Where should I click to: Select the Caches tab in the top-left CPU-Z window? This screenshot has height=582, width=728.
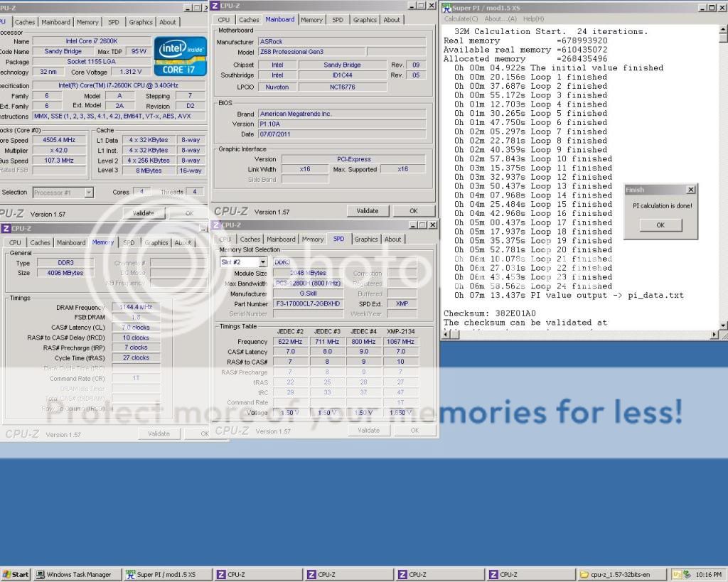tap(25, 22)
